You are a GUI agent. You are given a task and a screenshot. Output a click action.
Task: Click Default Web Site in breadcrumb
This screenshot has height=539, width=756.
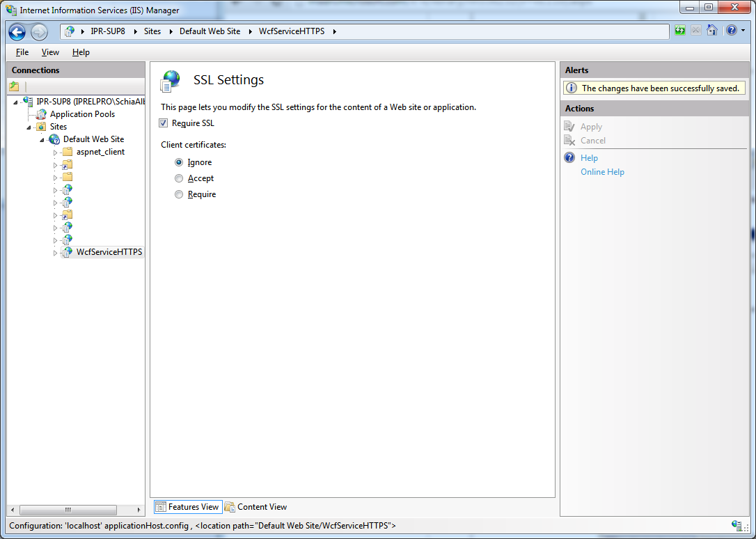pyautogui.click(x=210, y=31)
